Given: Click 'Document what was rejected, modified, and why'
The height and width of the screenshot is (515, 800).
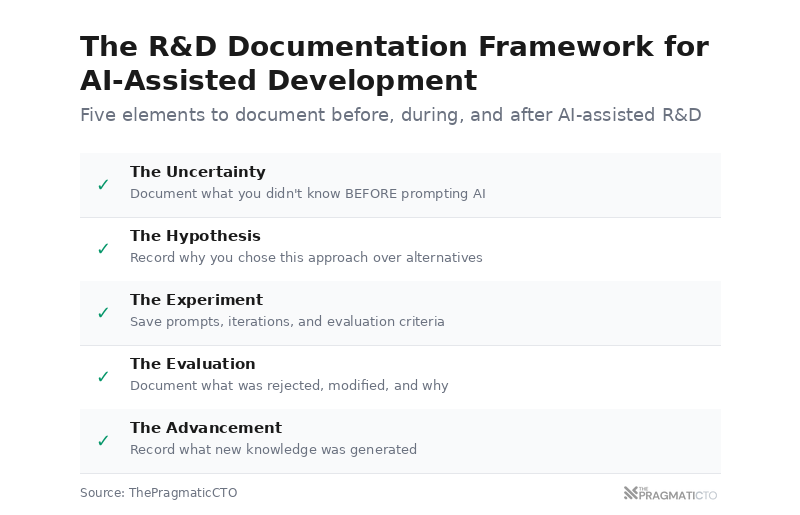Looking at the screenshot, I should coord(289,385).
